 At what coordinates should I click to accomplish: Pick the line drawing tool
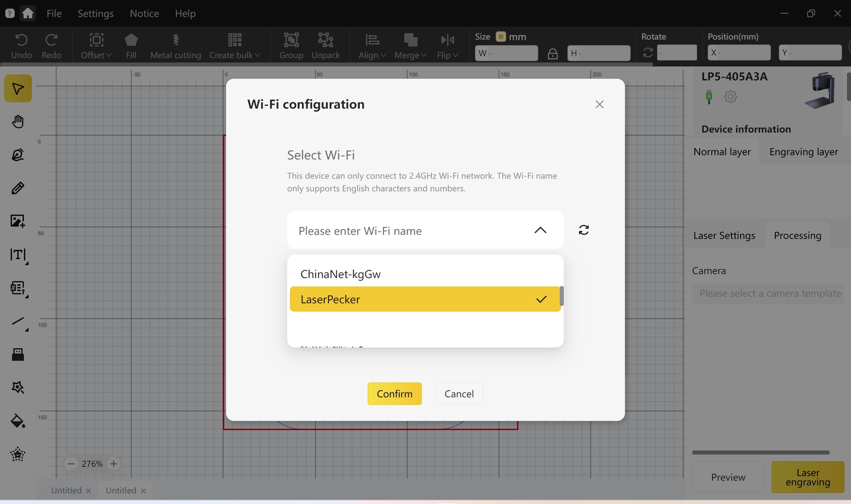click(18, 321)
